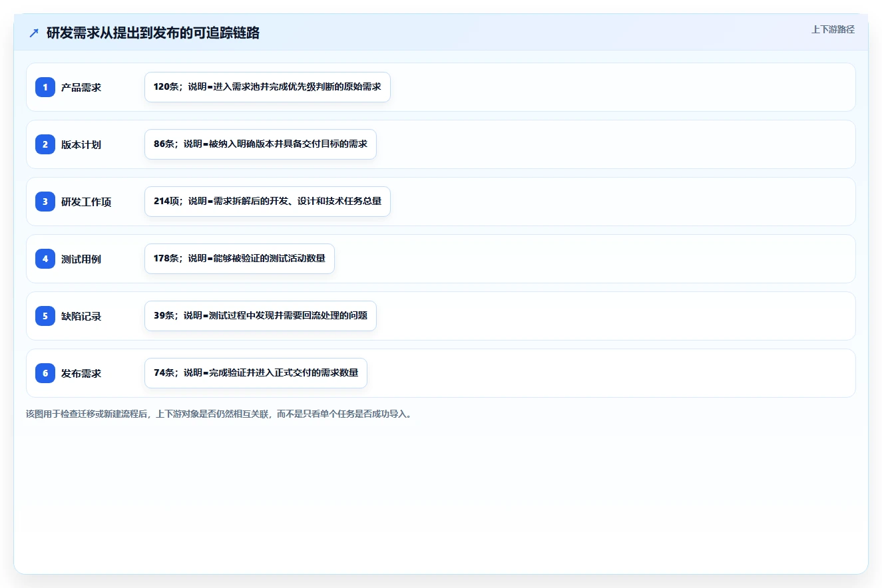Click the 120条 description chip
Image resolution: width=882 pixels, height=588 pixels.
click(268, 87)
